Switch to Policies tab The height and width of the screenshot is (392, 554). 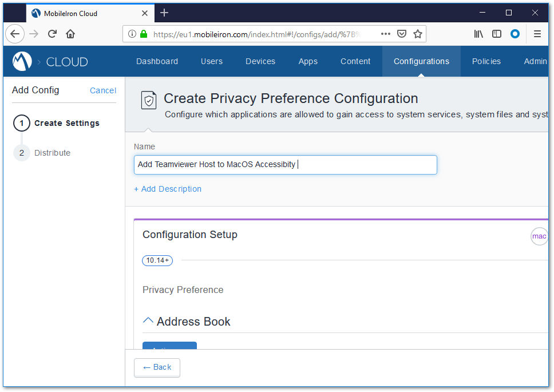(486, 61)
